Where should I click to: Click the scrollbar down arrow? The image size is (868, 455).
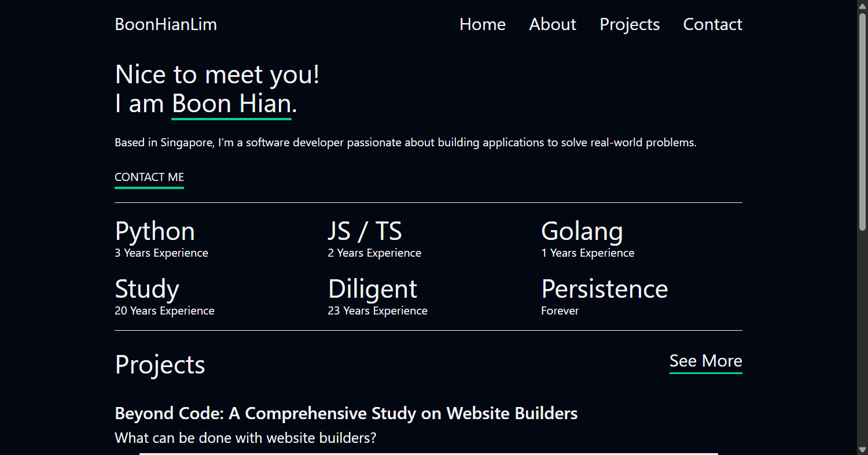862,450
